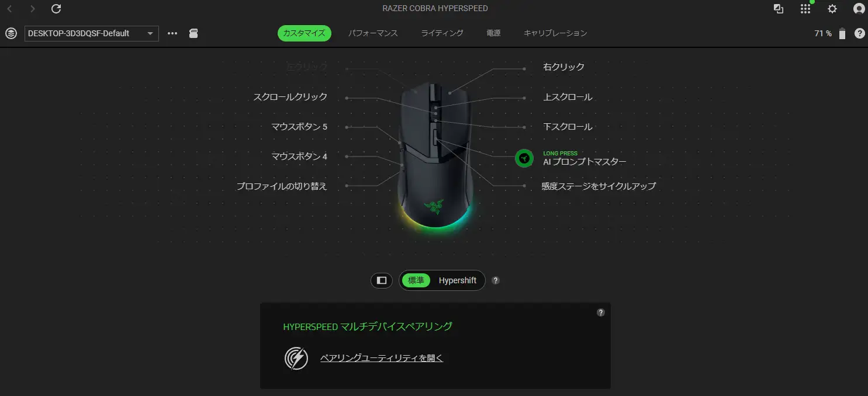The width and height of the screenshot is (868, 396).
Task: Click the green AI プロンプトマスター Razer icon
Action: 524,158
